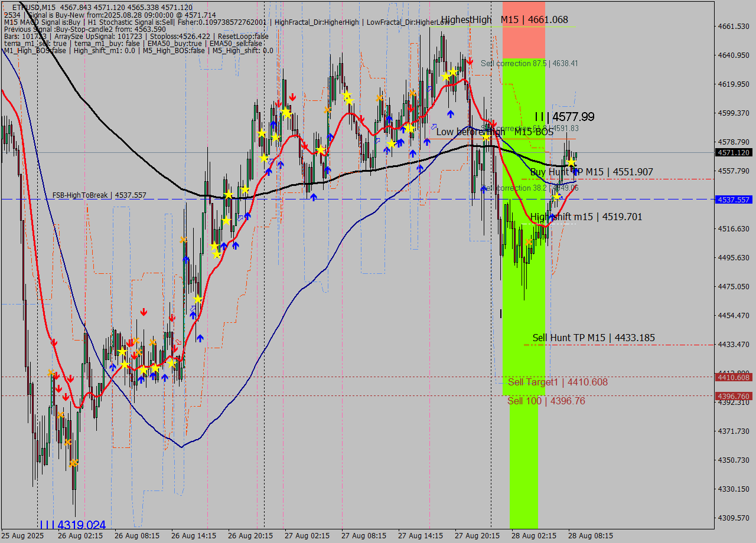Click the orange X marker at the 26 Aug lowest candle

point(73,463)
